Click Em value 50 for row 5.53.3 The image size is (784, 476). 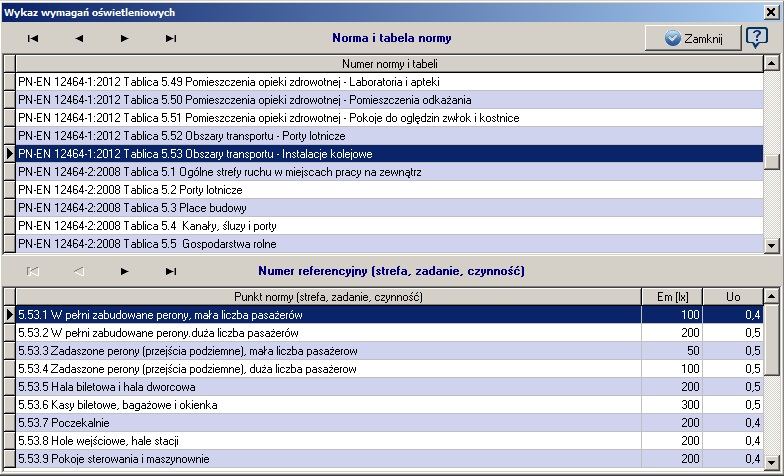tap(672, 351)
